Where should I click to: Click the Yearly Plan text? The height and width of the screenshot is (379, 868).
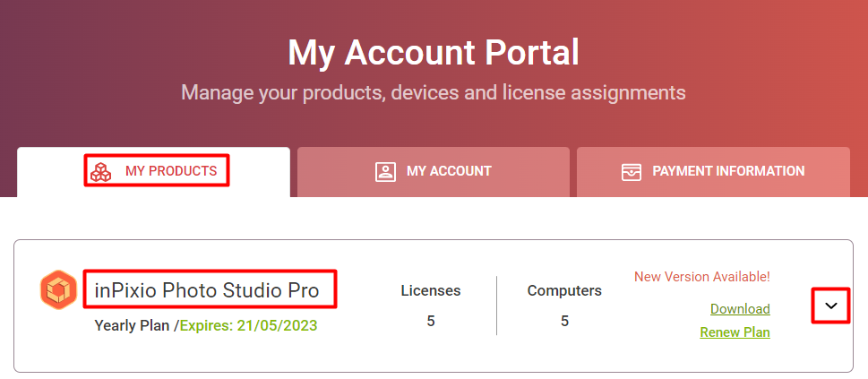pyautogui.click(x=132, y=325)
